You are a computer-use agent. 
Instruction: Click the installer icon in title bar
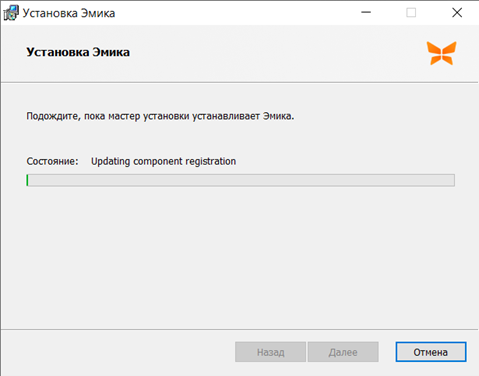point(11,13)
